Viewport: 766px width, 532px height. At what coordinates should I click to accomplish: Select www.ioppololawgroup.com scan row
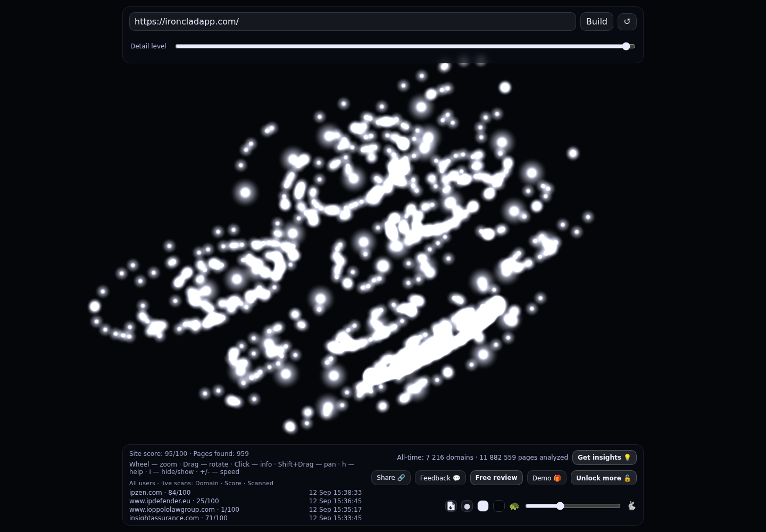[245, 510]
